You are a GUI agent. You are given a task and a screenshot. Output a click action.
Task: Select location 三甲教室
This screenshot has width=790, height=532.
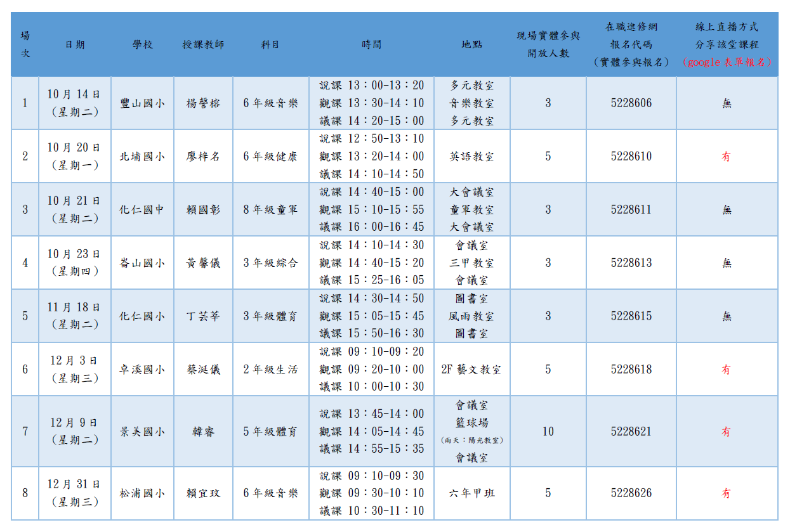[x=471, y=263]
